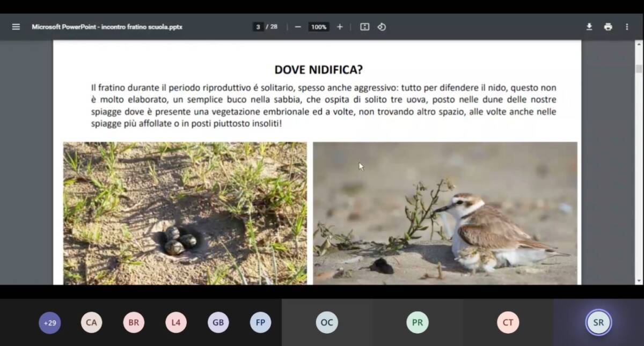Image resolution: width=644 pixels, height=346 pixels.
Task: Open the more actions three-dot menu
Action: (x=627, y=27)
